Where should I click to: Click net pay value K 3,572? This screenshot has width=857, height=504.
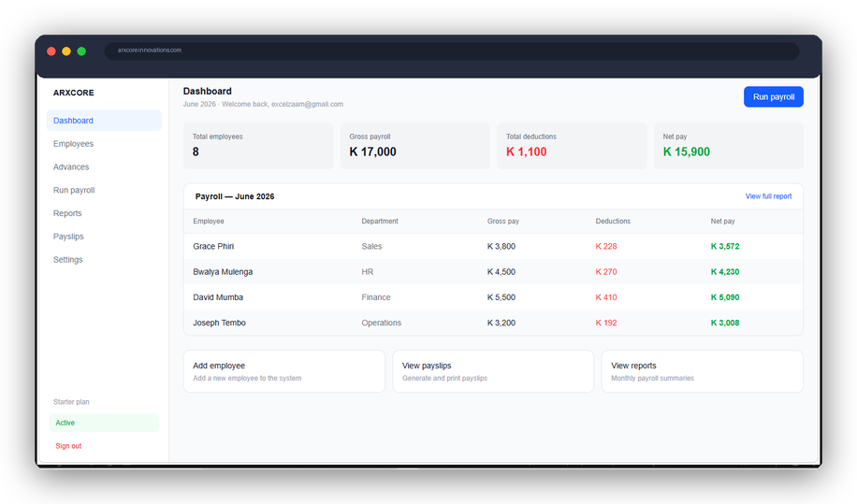(725, 246)
